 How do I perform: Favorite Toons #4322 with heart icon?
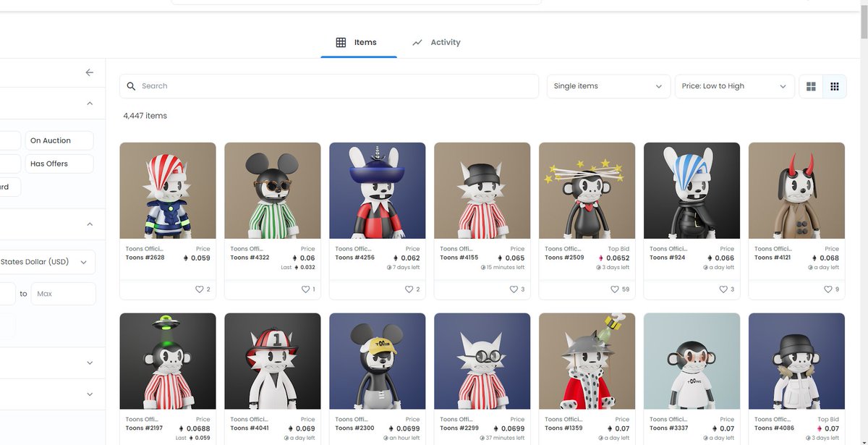305,289
